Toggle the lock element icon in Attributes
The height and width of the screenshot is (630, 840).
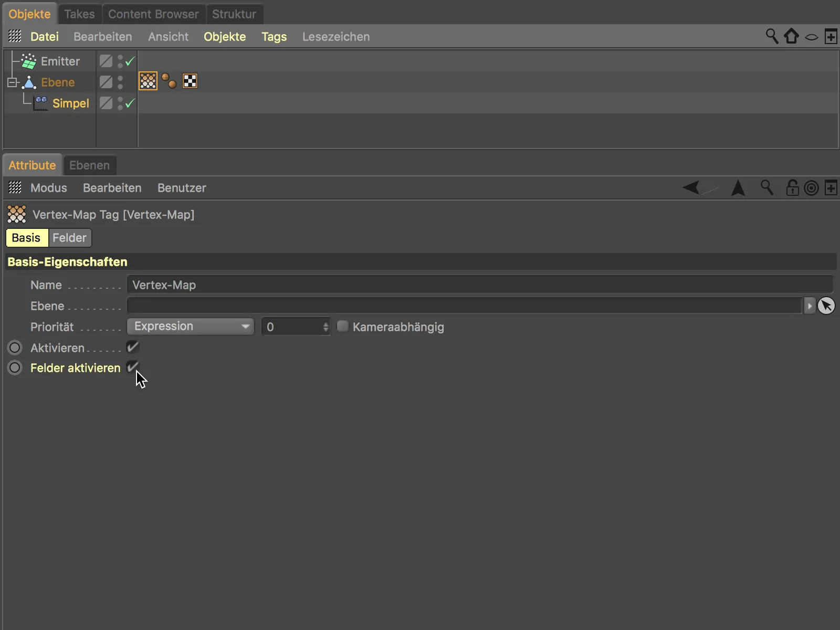792,187
